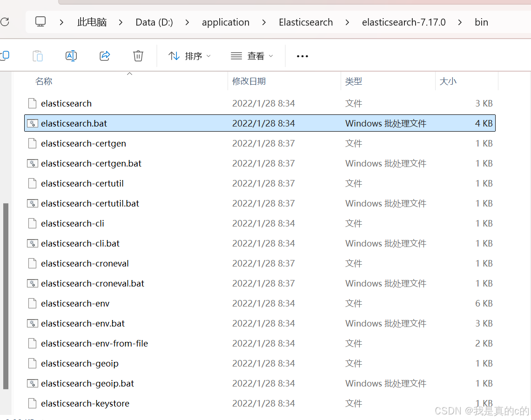Image resolution: width=531 pixels, height=420 pixels.
Task: Sort by the 大小 column header
Action: coord(448,81)
